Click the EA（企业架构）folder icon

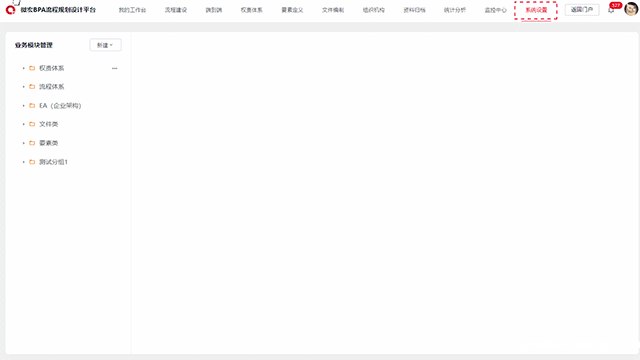point(32,106)
